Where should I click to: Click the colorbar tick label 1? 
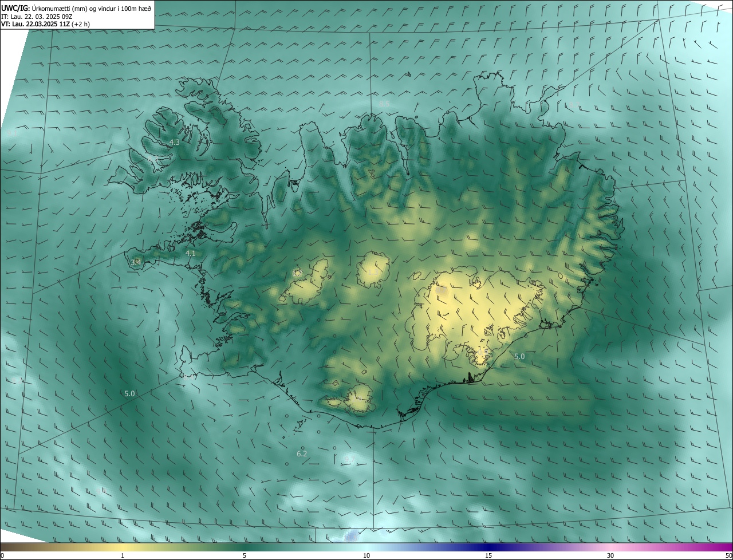click(123, 555)
